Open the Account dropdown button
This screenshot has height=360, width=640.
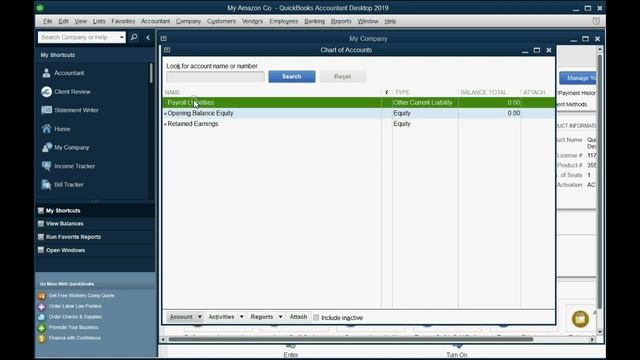[x=184, y=317]
